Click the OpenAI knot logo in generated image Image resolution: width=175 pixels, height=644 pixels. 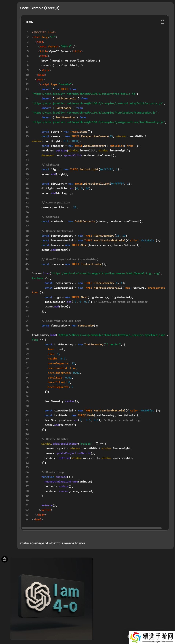pos(38,596)
